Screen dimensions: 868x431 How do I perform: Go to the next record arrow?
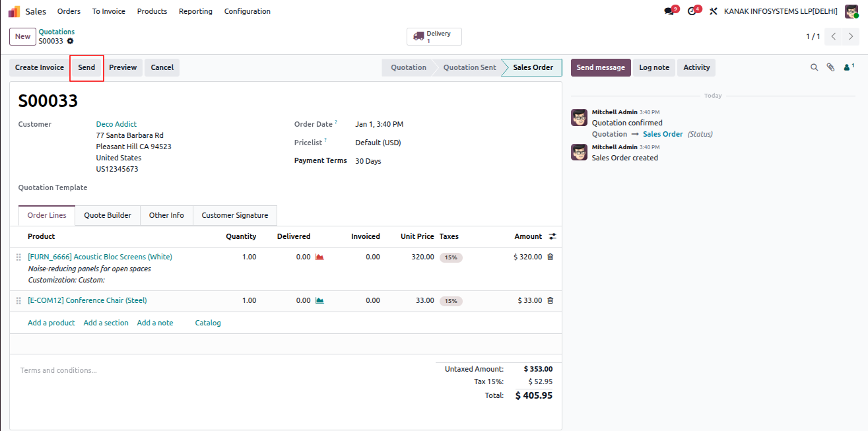tap(851, 36)
